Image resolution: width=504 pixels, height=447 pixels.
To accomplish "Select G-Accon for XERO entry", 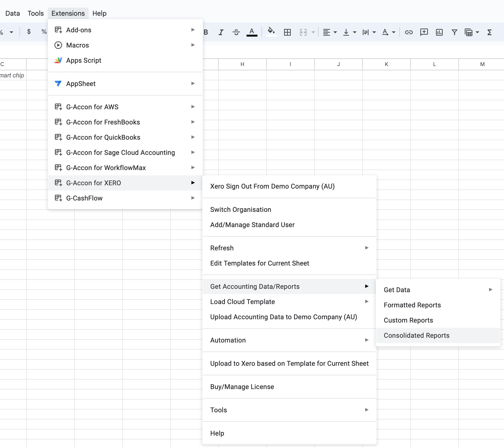I will click(x=125, y=183).
